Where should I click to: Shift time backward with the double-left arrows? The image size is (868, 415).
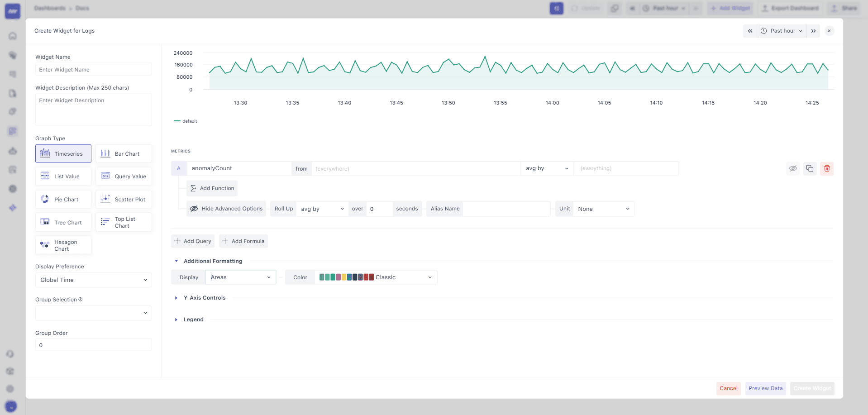pos(750,31)
